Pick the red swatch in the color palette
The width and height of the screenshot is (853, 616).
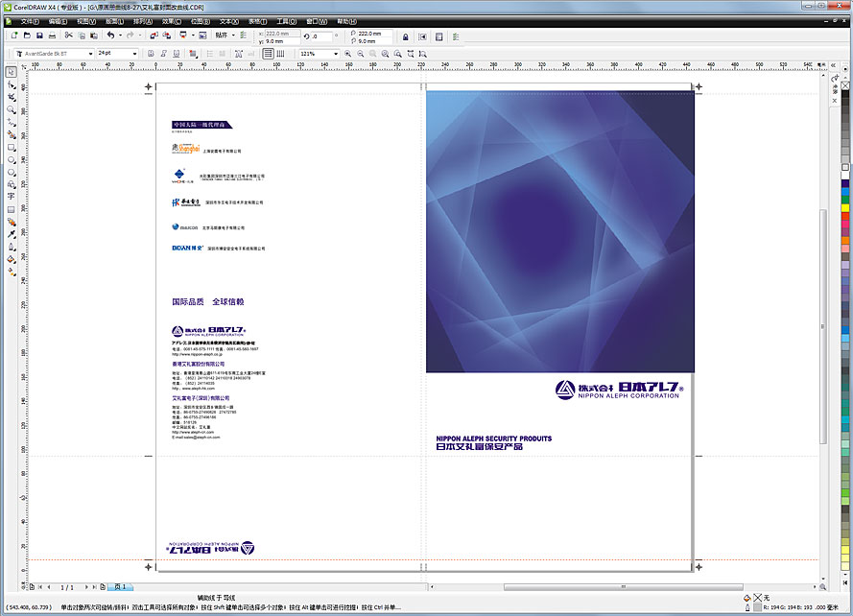[x=845, y=216]
